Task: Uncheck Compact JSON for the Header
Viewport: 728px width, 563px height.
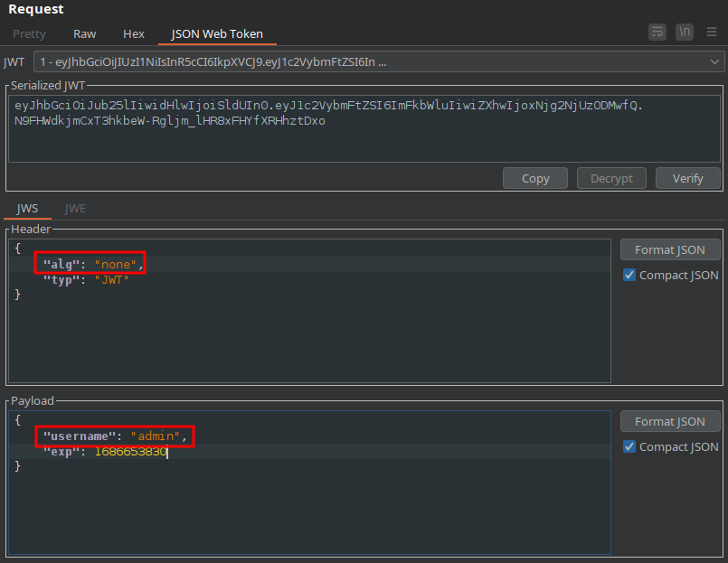Action: (629, 275)
